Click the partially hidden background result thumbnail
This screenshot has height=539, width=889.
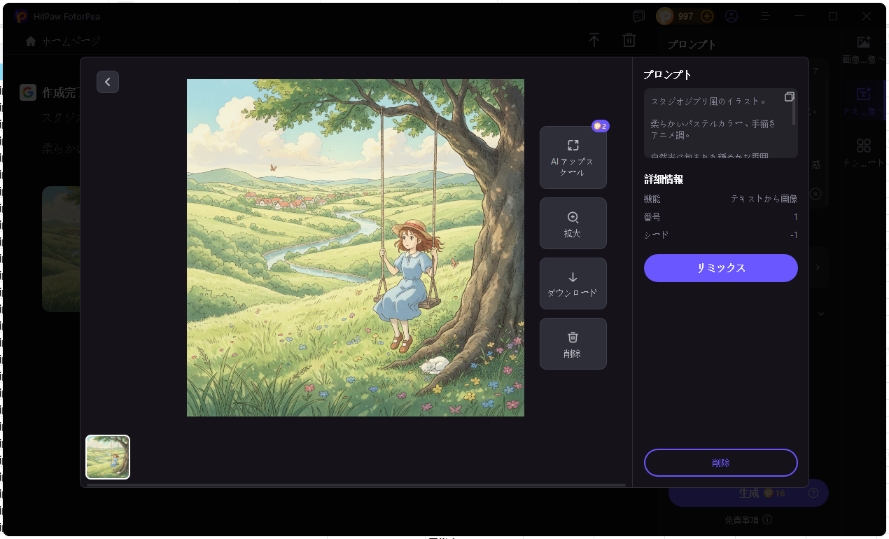pos(61,249)
